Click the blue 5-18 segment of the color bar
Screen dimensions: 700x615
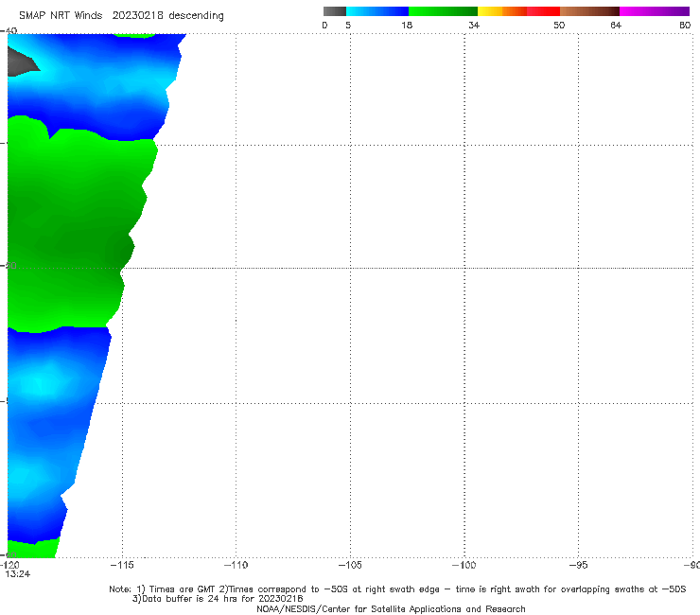pyautogui.click(x=377, y=11)
